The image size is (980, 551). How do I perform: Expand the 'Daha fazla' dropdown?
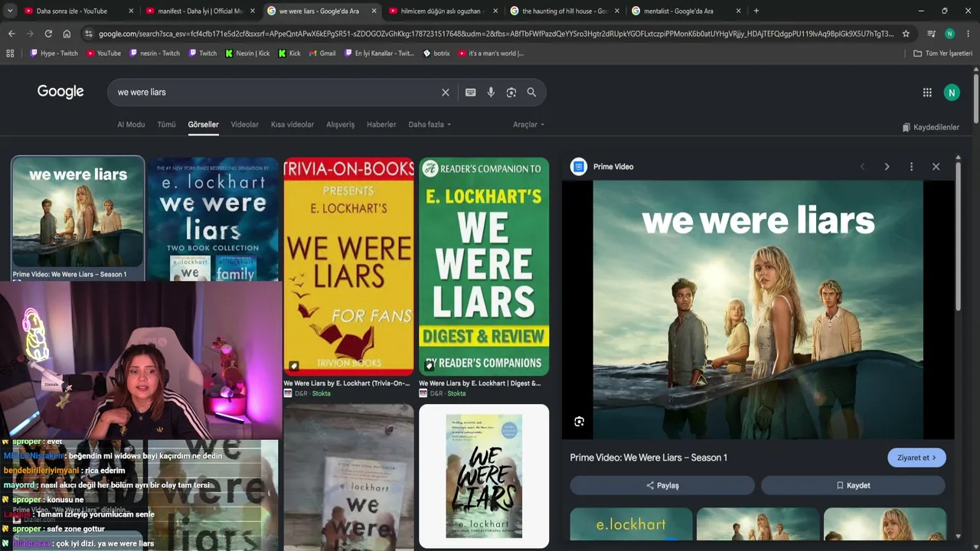pos(430,125)
